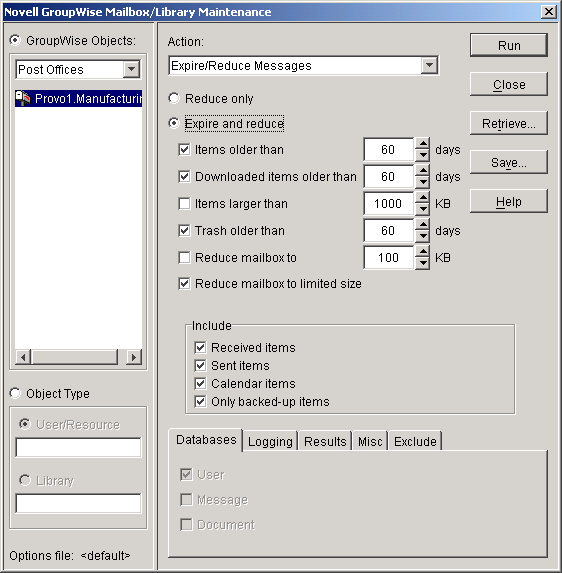Viewport: 562px width, 573px height.
Task: Select the GroupWise Objects radio button
Action: [15, 40]
